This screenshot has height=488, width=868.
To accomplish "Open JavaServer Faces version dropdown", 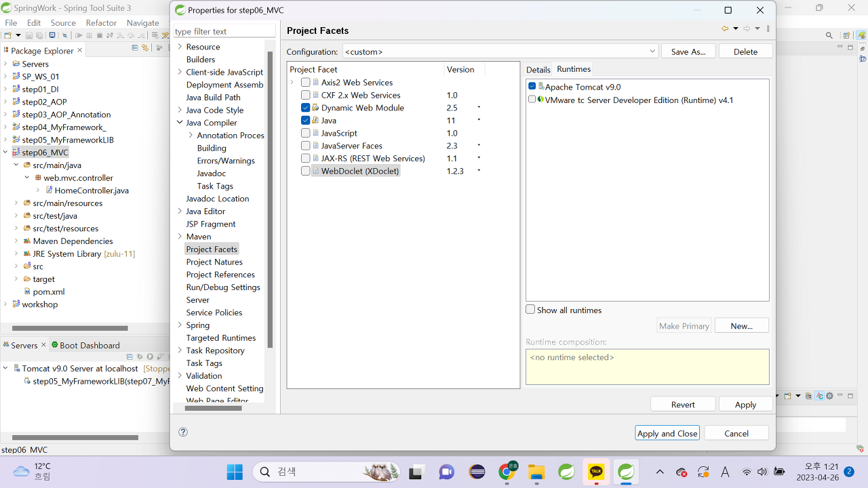I will click(x=479, y=145).
